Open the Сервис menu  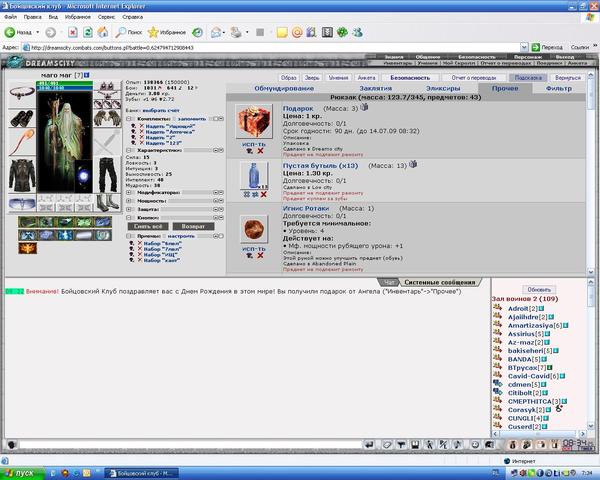tap(106, 17)
